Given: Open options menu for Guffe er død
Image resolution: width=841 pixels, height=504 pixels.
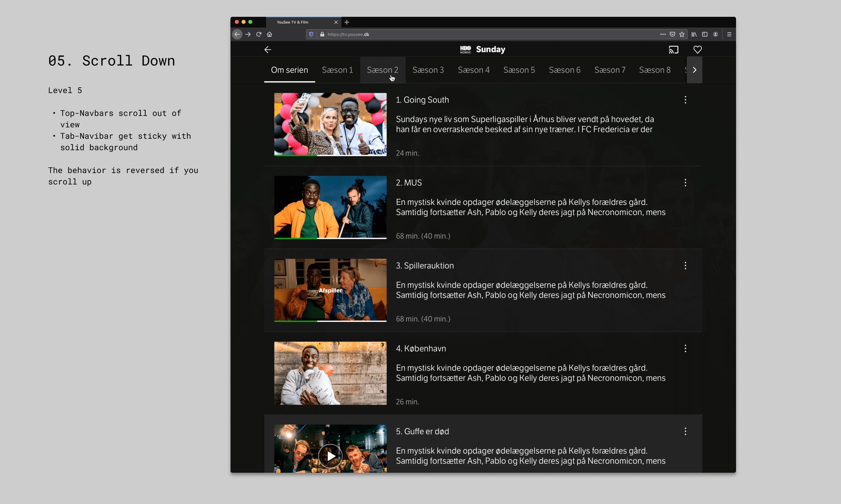Looking at the screenshot, I should click(685, 431).
